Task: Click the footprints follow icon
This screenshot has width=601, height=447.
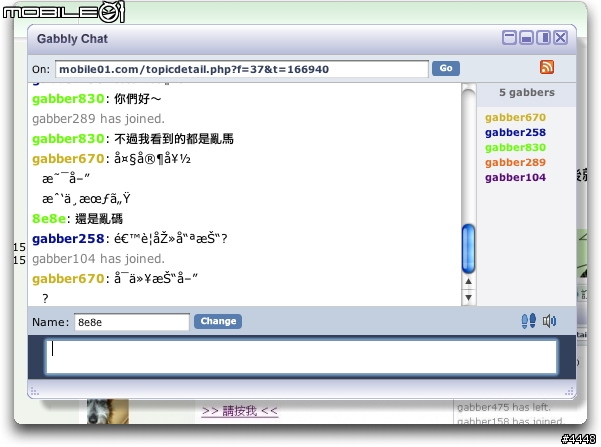Action: [529, 321]
